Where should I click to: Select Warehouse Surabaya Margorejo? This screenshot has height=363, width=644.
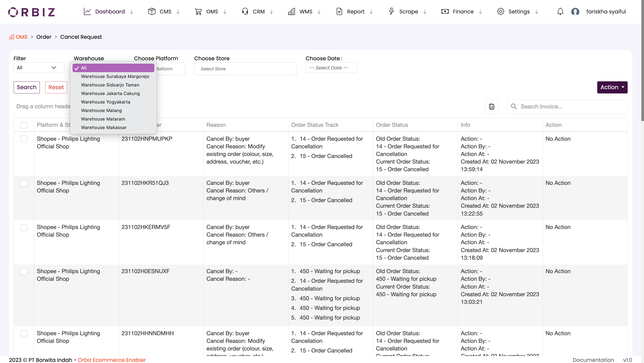[x=113, y=76]
